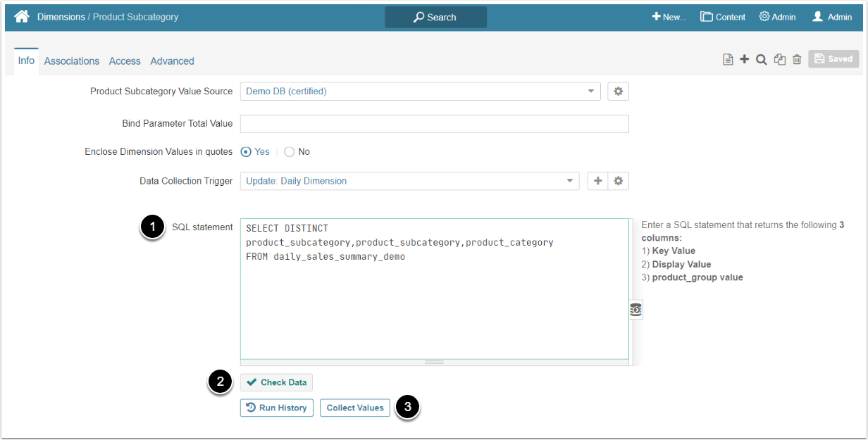Click the 'product_group value' hint text
The height and width of the screenshot is (440, 868).
[697, 277]
